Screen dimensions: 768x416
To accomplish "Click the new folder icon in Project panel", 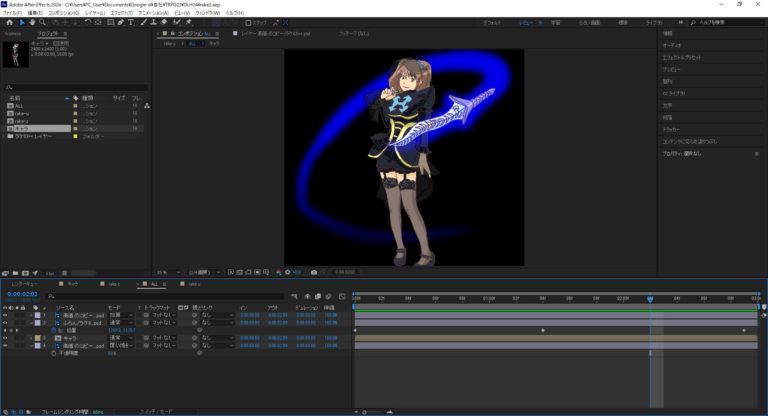I will click(15, 273).
